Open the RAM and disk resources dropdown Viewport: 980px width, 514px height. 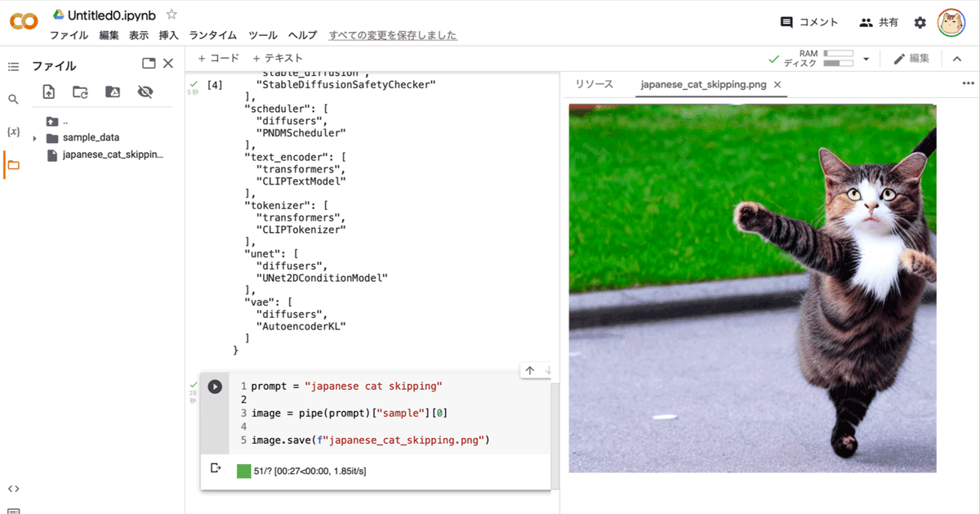(x=866, y=58)
